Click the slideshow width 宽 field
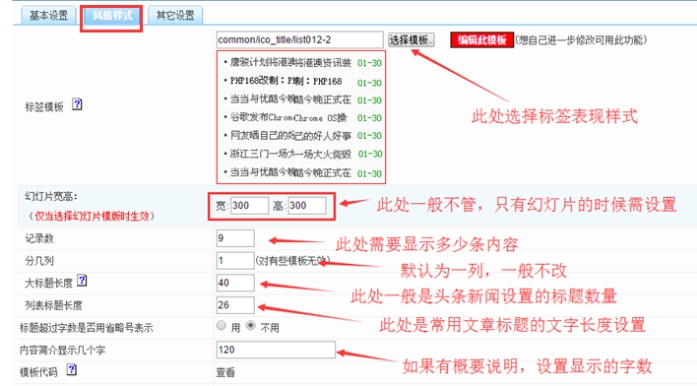This screenshot has height=386, width=697. [249, 205]
